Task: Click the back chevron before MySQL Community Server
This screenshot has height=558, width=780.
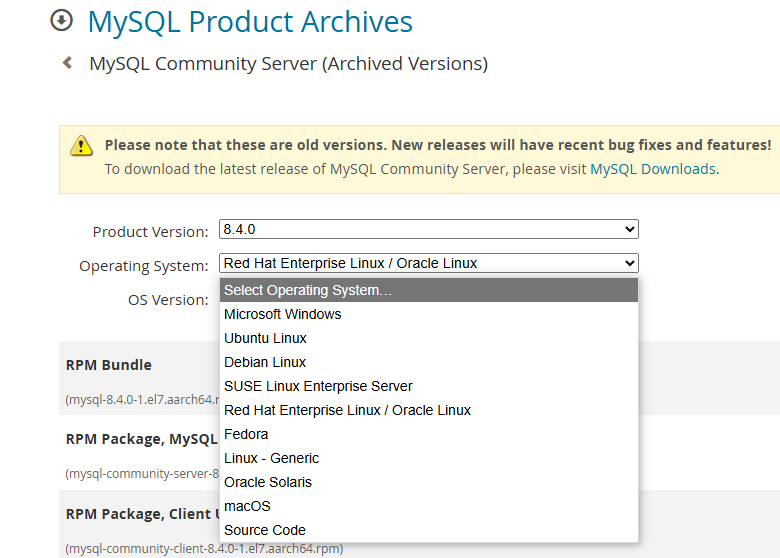Action: (x=67, y=63)
